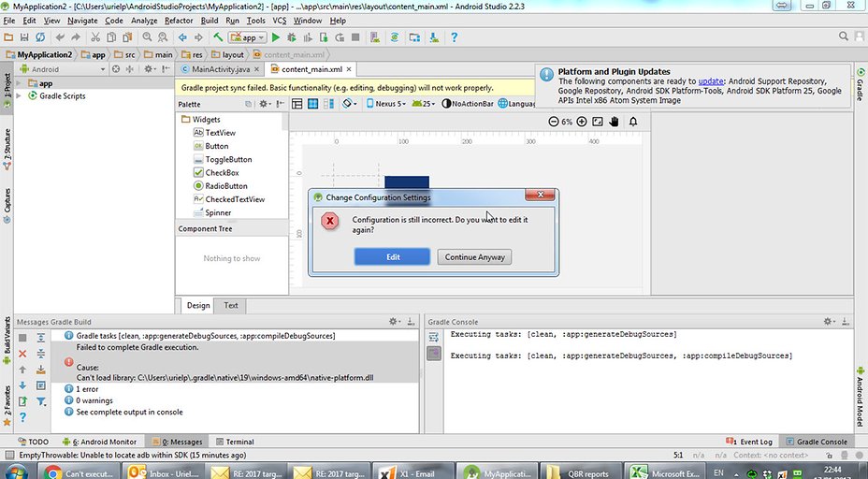Click the gray Stop square icon

pos(356,37)
